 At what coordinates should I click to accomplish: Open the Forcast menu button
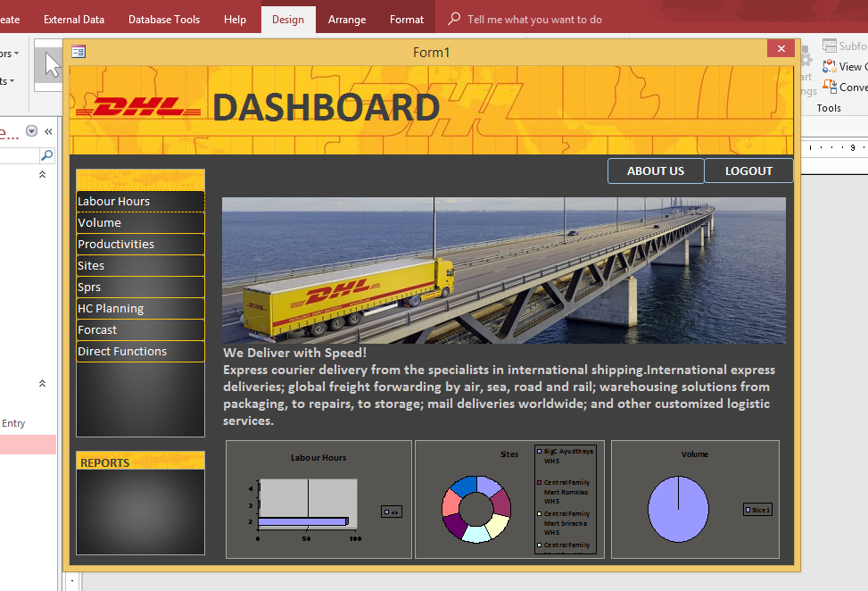click(141, 330)
